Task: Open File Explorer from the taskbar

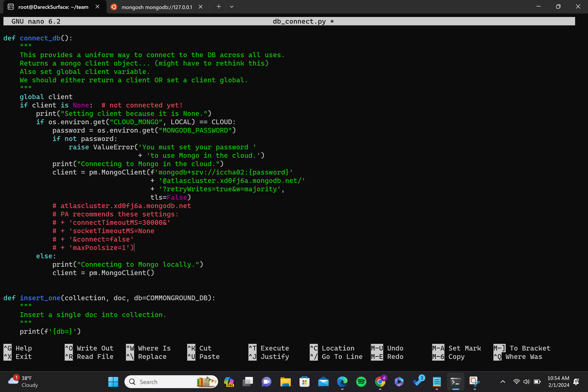Action: click(x=285, y=381)
